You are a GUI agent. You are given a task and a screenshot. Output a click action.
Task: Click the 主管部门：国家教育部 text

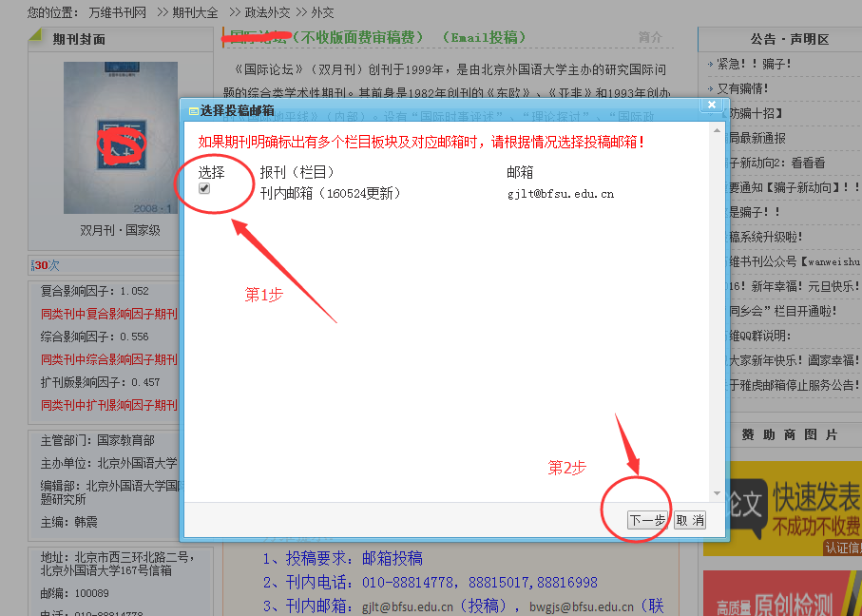[x=98, y=440]
